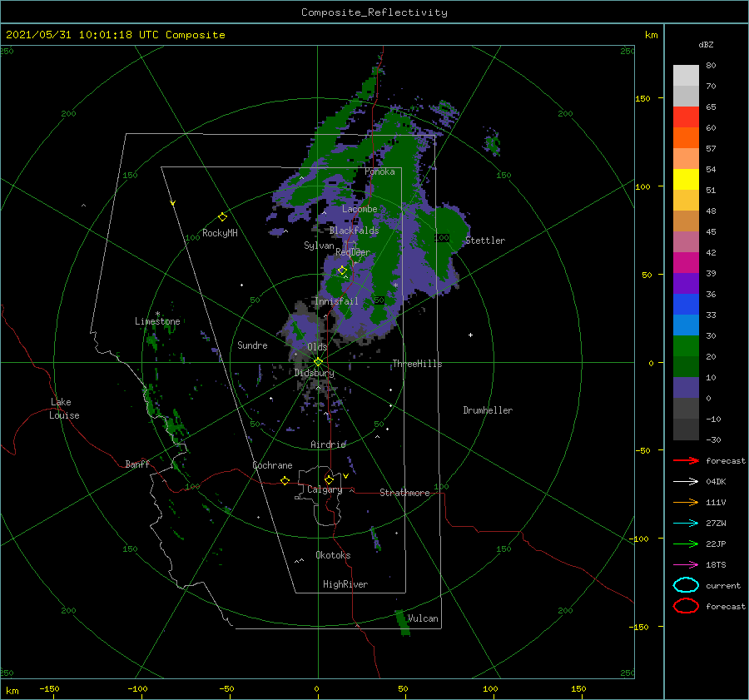Click the Vulcan town label
The width and height of the screenshot is (749, 700).
[423, 618]
